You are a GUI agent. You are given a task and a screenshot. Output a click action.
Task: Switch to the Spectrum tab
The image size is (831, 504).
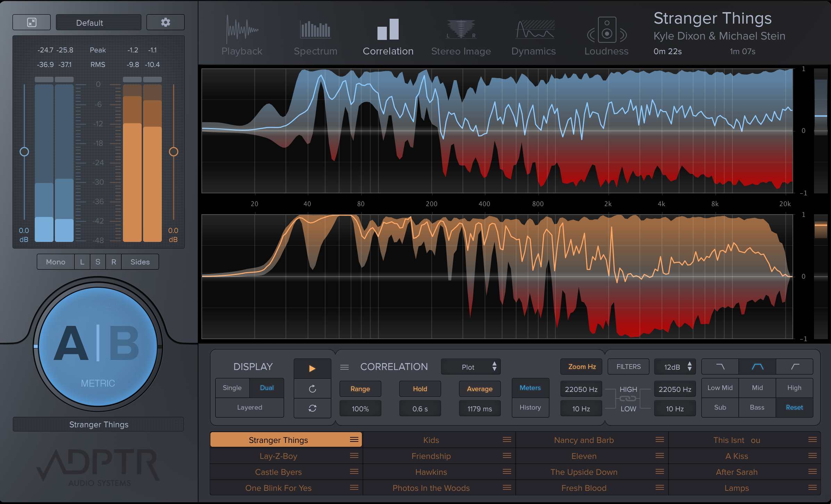pos(315,36)
